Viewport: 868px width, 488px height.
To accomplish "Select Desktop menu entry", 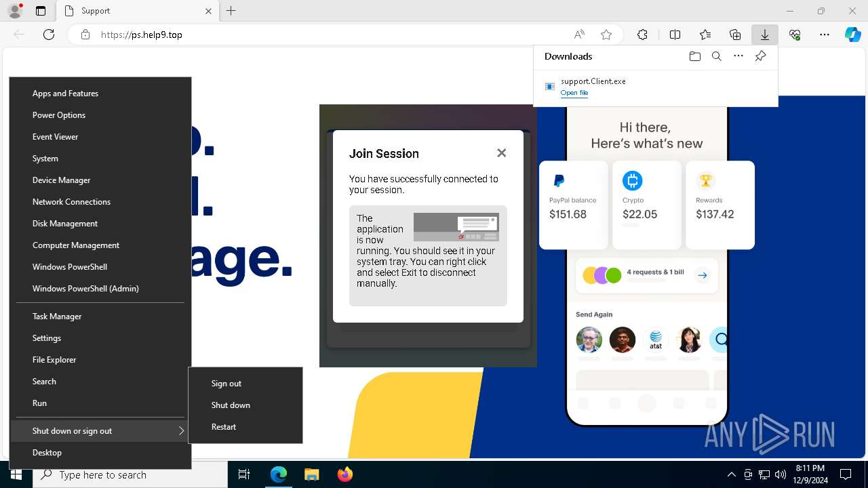I will (101, 453).
